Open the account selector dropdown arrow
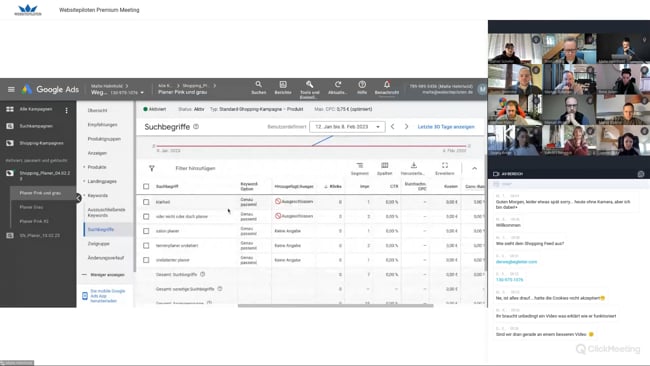The image size is (650, 366). (142, 92)
